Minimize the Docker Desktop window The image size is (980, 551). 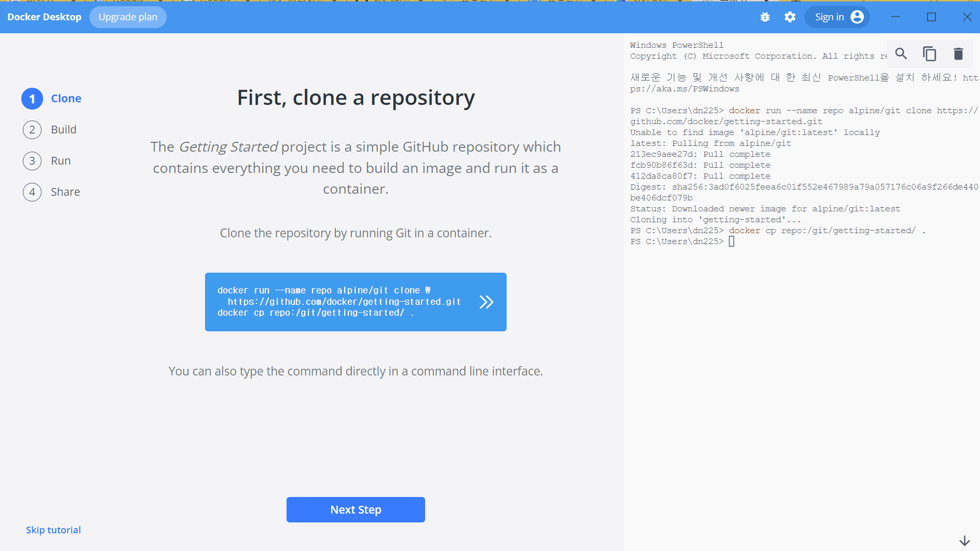click(895, 17)
